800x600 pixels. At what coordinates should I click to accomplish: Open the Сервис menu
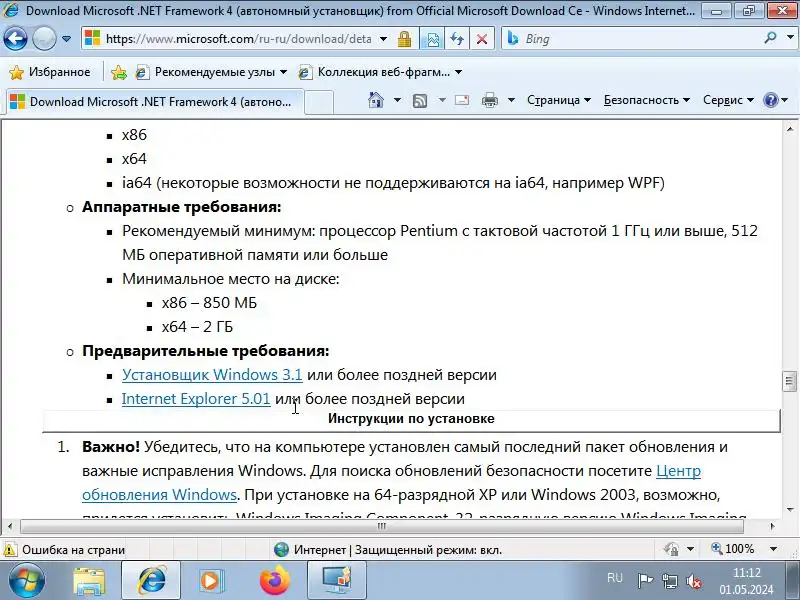point(728,100)
